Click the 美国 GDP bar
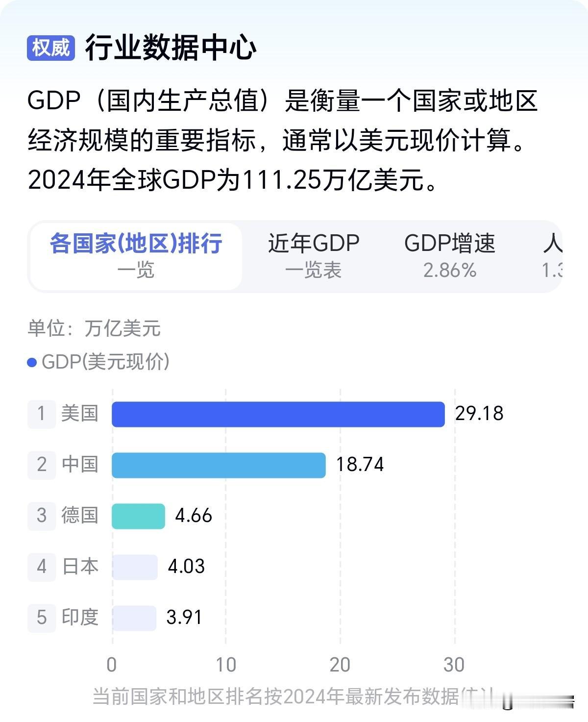 278,414
